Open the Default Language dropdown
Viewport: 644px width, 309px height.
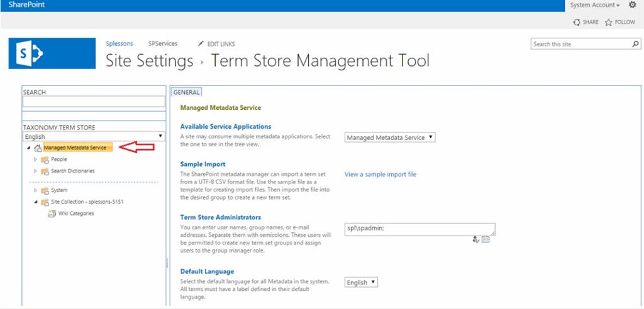362,283
